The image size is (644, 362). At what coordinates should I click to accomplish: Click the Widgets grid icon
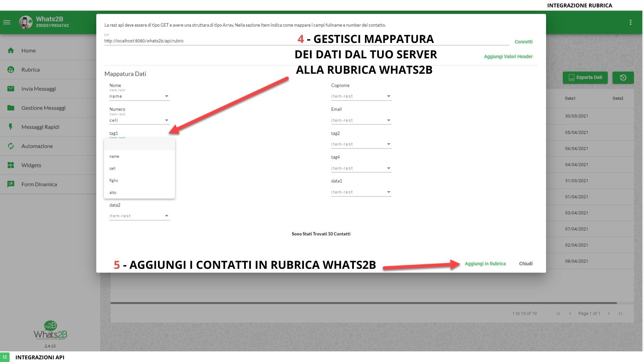pos(11,165)
